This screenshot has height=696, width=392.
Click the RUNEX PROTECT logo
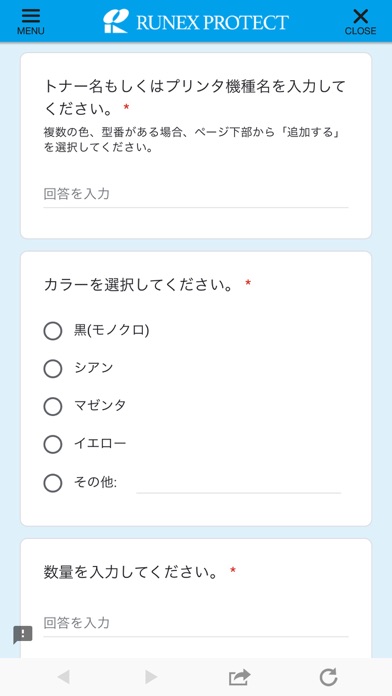coord(196,21)
